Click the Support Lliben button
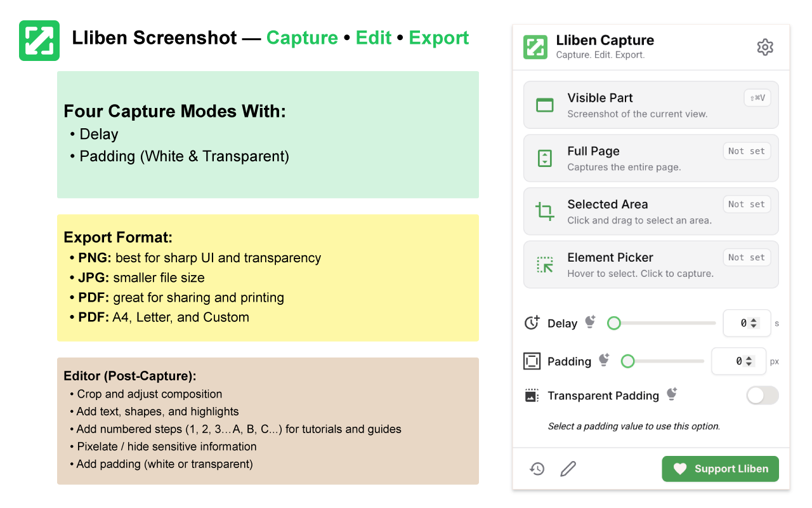Viewport: 812px width, 508px height. (721, 469)
